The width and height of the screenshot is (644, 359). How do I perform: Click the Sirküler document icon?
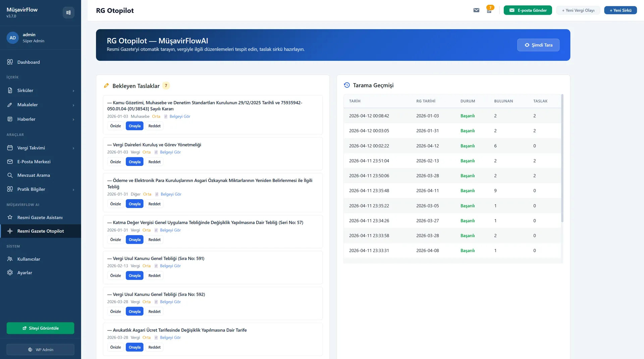pos(10,90)
